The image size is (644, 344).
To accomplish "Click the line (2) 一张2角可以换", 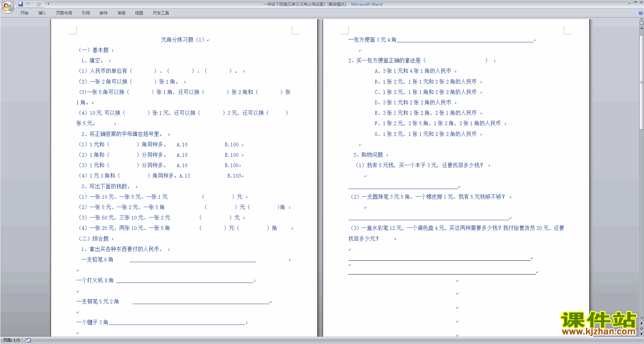I will click(x=128, y=82).
